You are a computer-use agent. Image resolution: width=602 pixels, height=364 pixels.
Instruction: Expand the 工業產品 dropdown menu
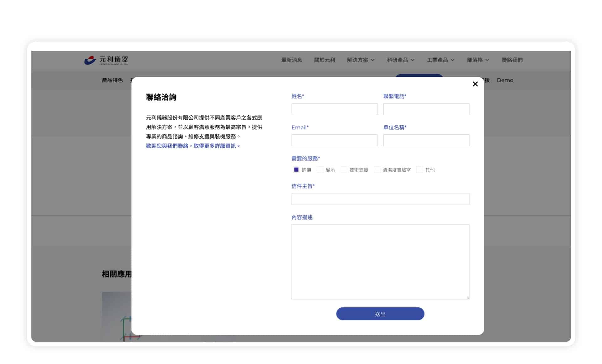[x=441, y=60]
